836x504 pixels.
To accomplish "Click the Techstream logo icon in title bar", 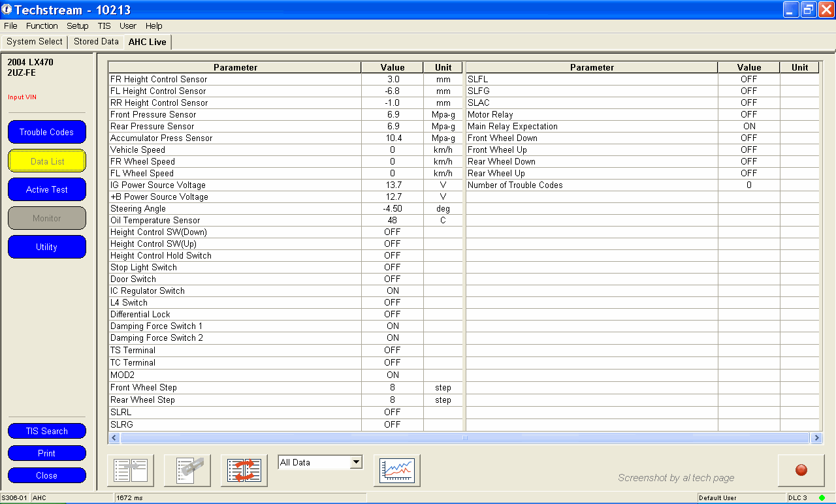I will pos(7,10).
